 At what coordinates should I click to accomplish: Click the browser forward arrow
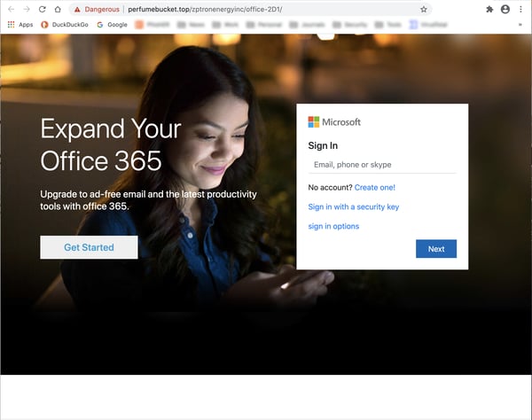point(26,9)
